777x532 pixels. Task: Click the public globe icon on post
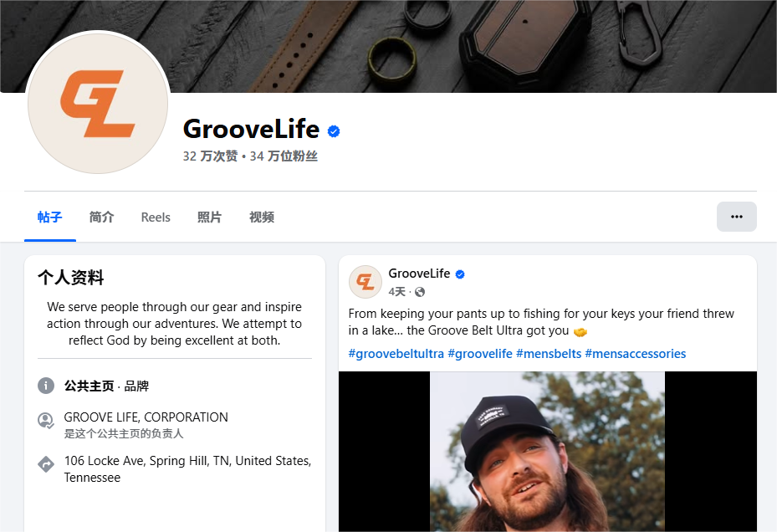point(420,292)
